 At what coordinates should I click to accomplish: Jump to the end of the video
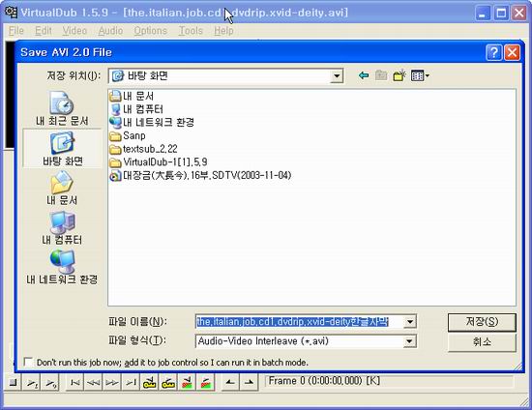tap(131, 383)
